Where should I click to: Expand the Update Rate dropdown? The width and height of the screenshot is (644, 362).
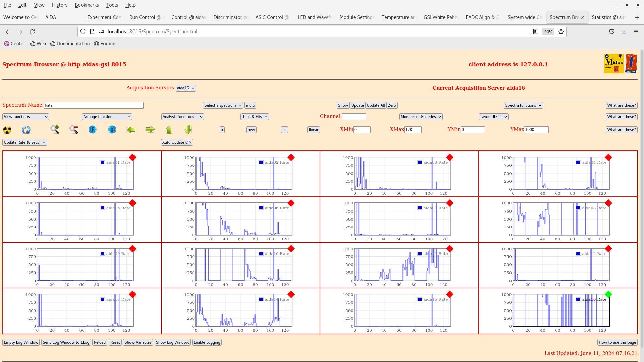(x=25, y=142)
